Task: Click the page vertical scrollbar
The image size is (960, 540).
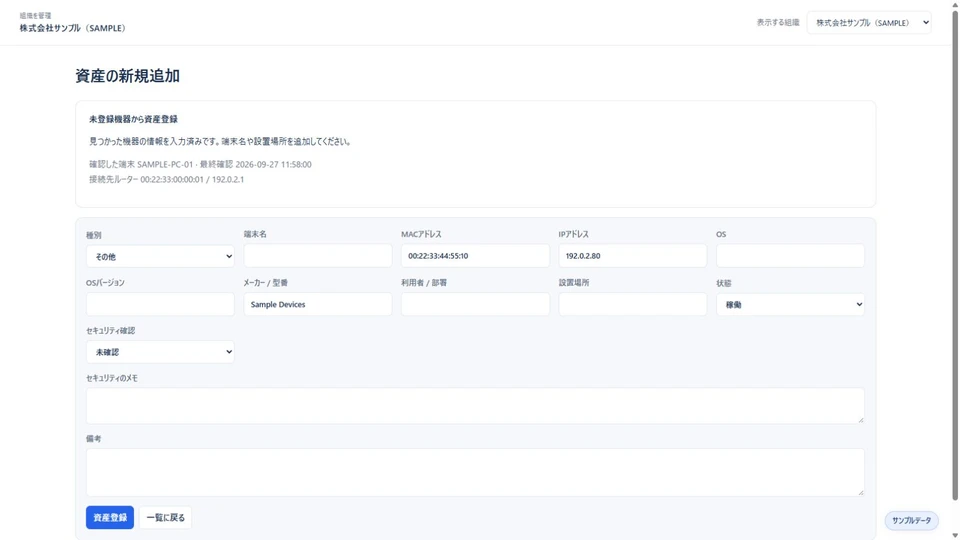Action: (954, 254)
